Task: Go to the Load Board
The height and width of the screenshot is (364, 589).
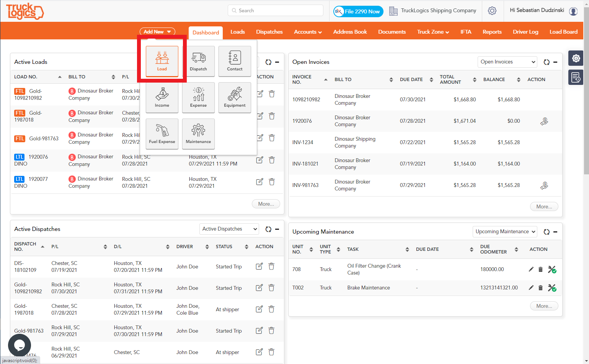Action: [x=564, y=32]
